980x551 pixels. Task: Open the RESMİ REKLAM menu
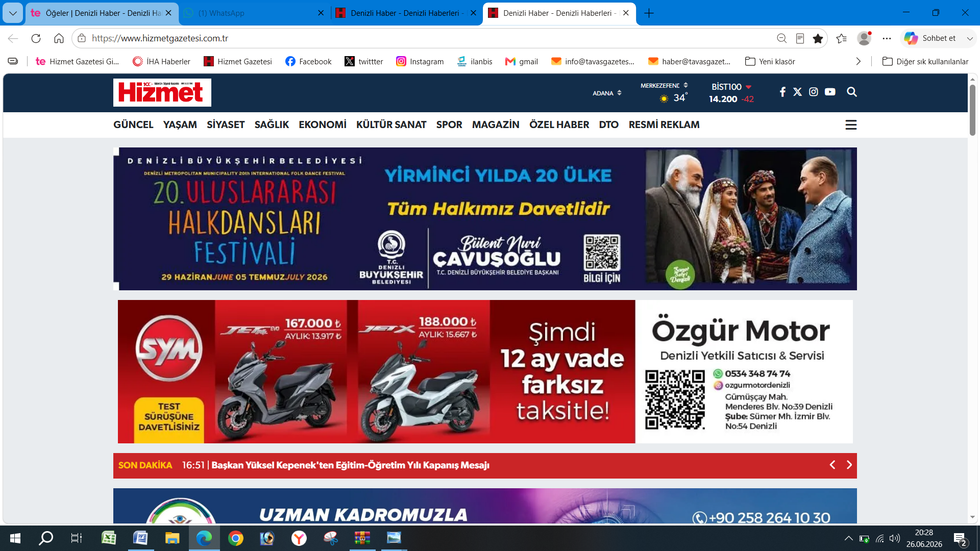pos(664,124)
